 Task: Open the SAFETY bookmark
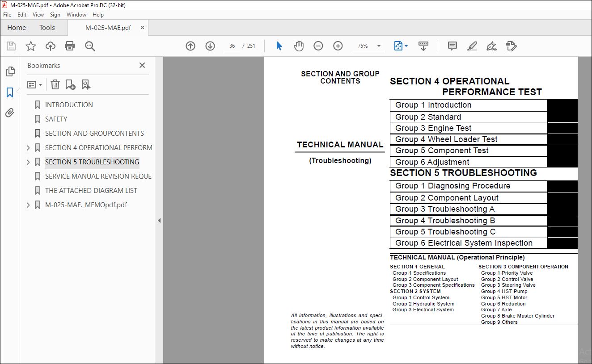click(x=56, y=119)
